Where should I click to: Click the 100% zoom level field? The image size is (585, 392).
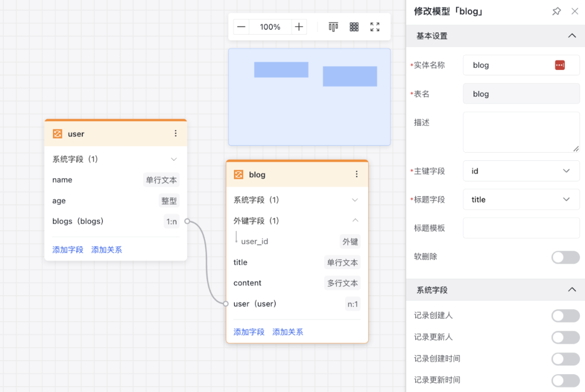tap(270, 27)
